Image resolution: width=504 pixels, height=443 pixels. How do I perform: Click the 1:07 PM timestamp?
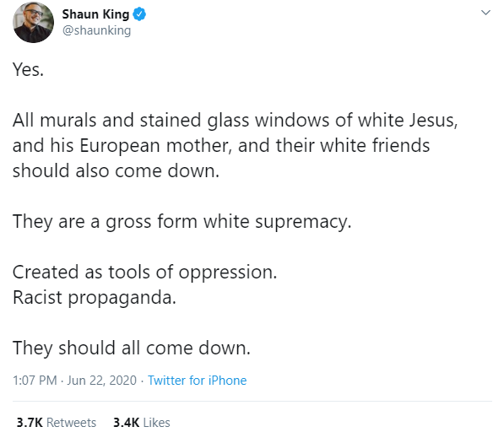pos(35,381)
